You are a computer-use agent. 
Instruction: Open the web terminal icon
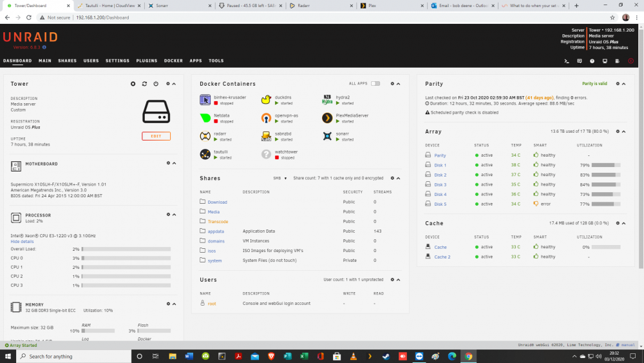[x=567, y=61]
